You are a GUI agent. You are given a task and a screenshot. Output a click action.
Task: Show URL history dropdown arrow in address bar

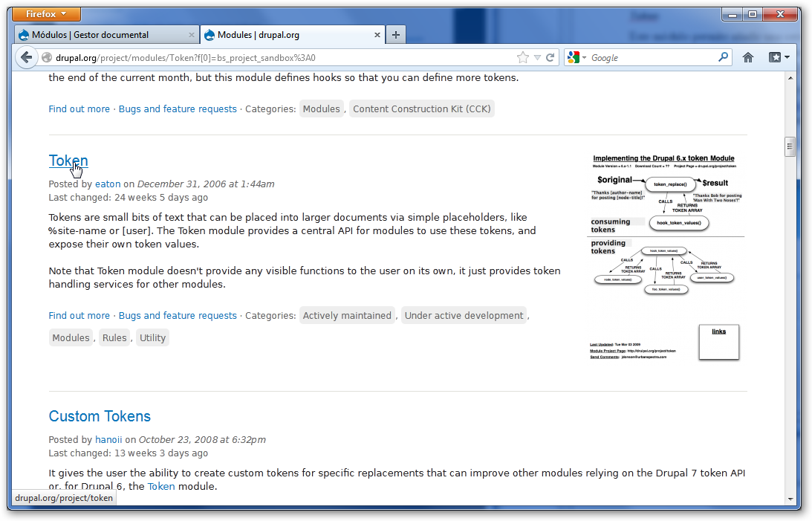pos(538,57)
